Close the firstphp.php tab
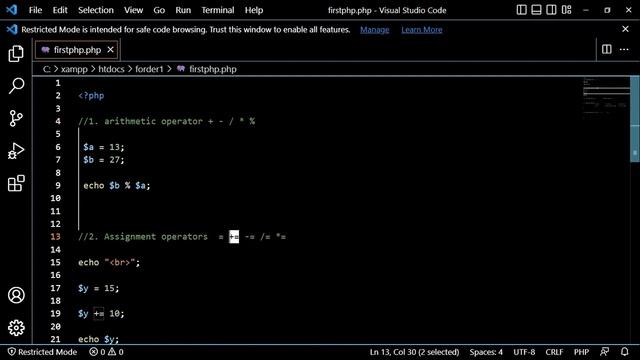640x360 pixels. pyautogui.click(x=110, y=49)
